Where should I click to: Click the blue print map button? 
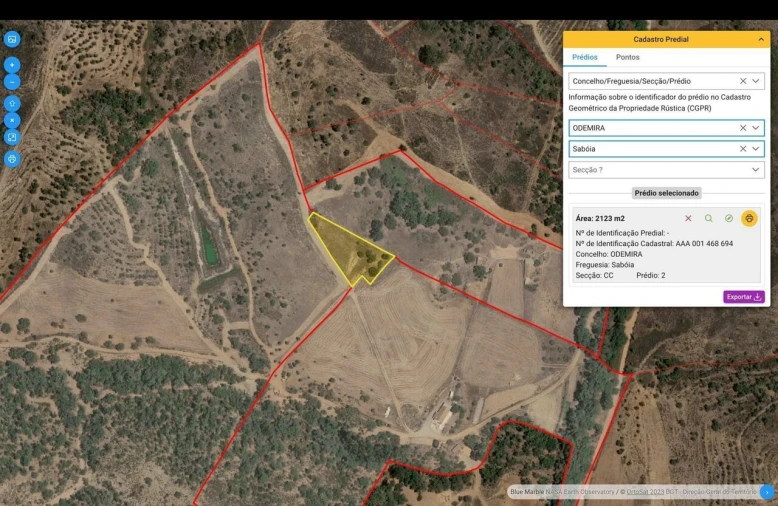(12, 159)
